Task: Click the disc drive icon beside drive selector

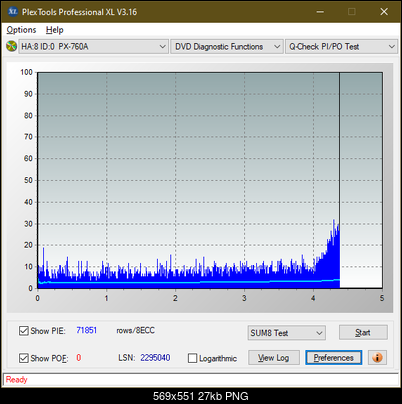Action: [11, 46]
